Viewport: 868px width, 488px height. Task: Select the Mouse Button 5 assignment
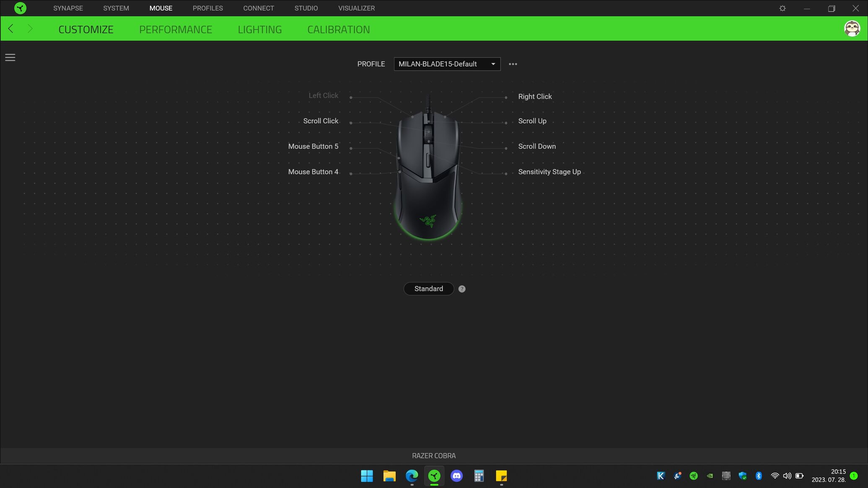313,146
